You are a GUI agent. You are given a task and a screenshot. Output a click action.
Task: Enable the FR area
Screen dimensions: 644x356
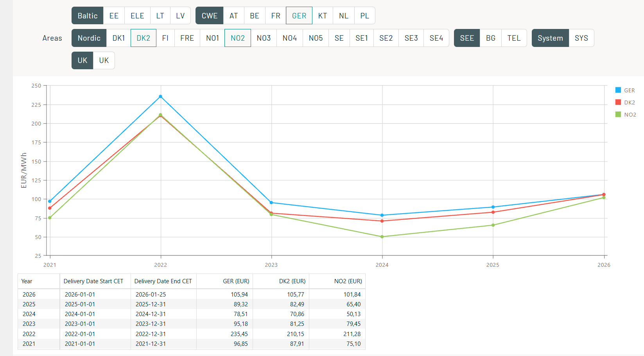pyautogui.click(x=276, y=16)
